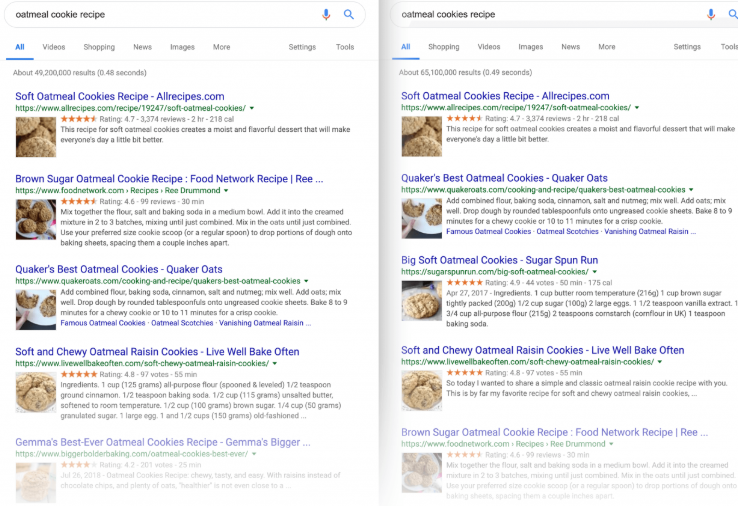Expand the More menu in right results
738x506 pixels.
(x=607, y=47)
